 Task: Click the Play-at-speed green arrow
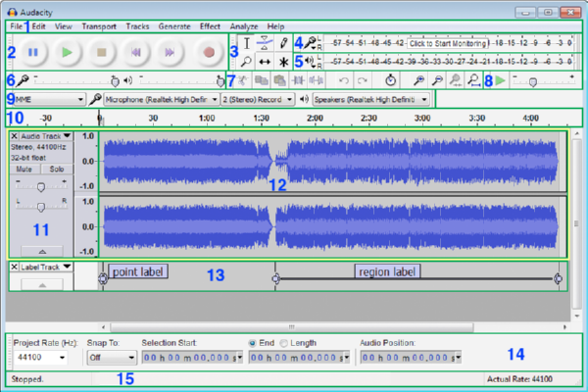click(500, 80)
